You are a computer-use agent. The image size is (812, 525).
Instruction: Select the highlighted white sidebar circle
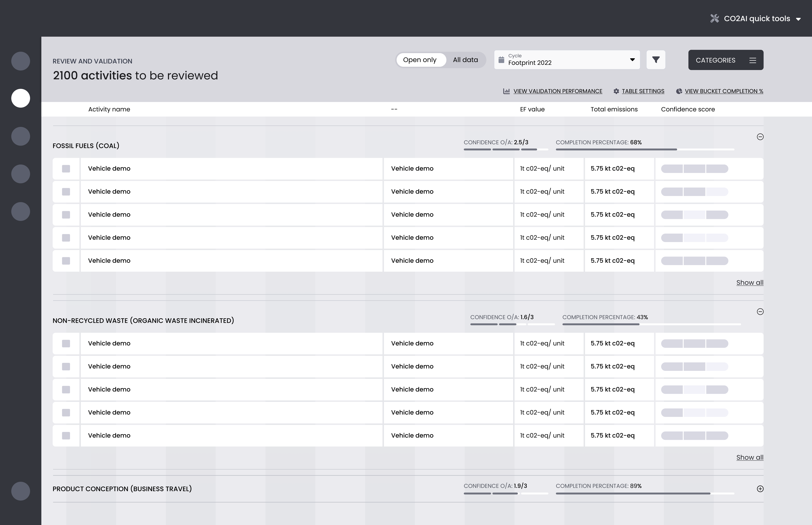pyautogui.click(x=21, y=98)
